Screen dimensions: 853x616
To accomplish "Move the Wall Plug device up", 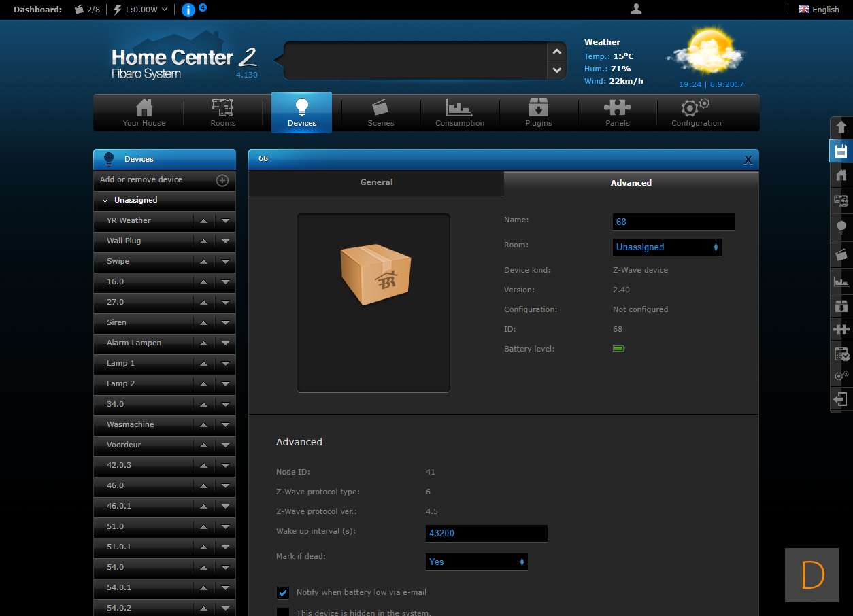I will (203, 241).
